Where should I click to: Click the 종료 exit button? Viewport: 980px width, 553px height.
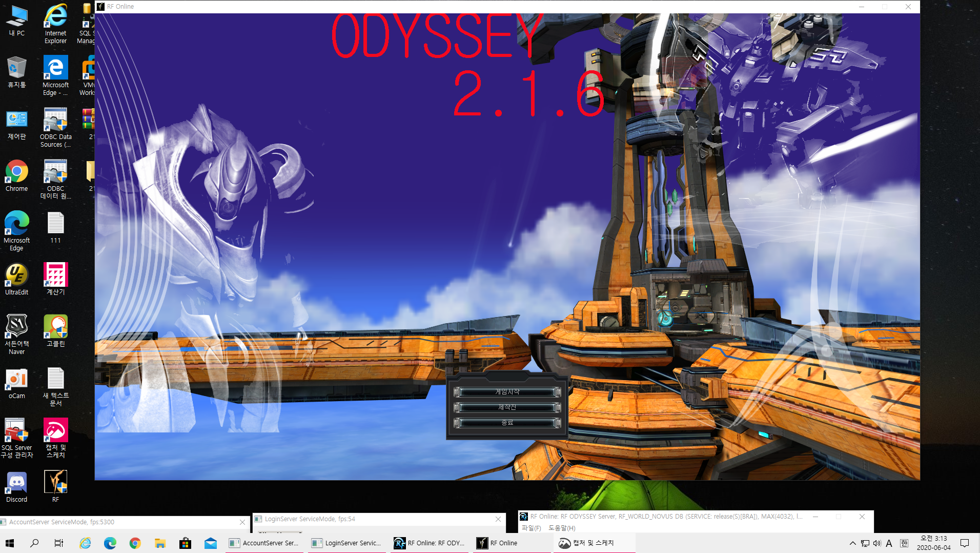pos(507,423)
